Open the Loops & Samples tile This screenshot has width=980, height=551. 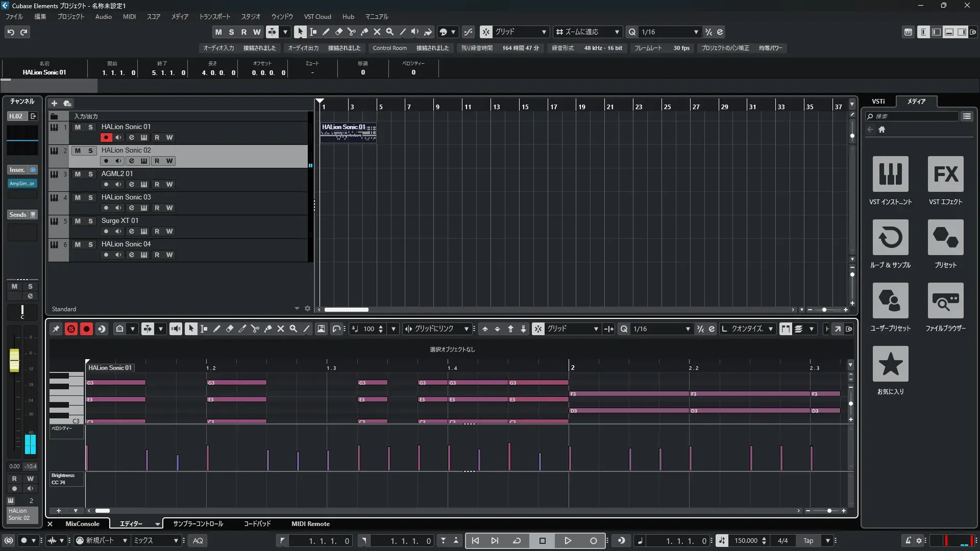point(890,237)
